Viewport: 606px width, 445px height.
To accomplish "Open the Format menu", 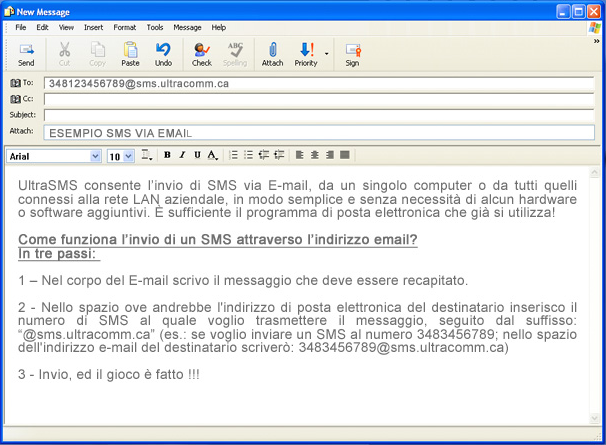I will point(124,27).
